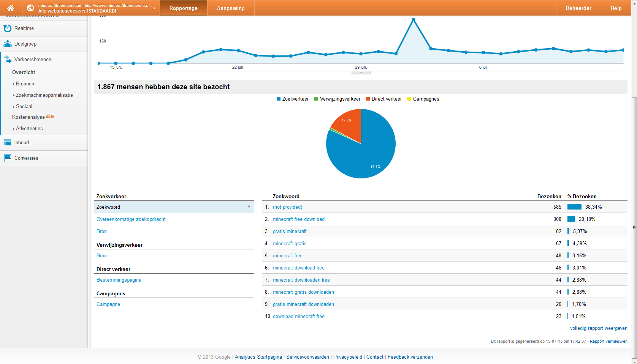Click the peak point on the visits line chart

(x=413, y=19)
